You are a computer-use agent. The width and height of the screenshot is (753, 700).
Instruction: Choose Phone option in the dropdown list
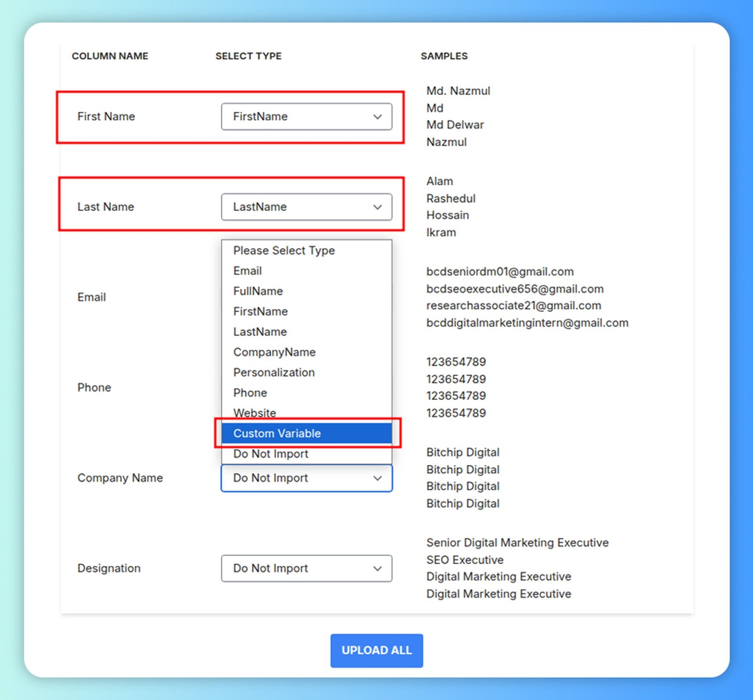tap(250, 393)
